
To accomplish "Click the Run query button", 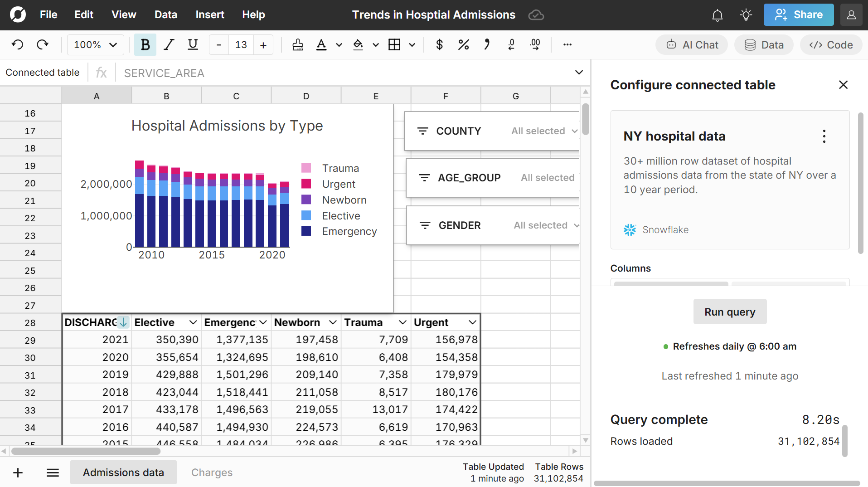I will 730,312.
